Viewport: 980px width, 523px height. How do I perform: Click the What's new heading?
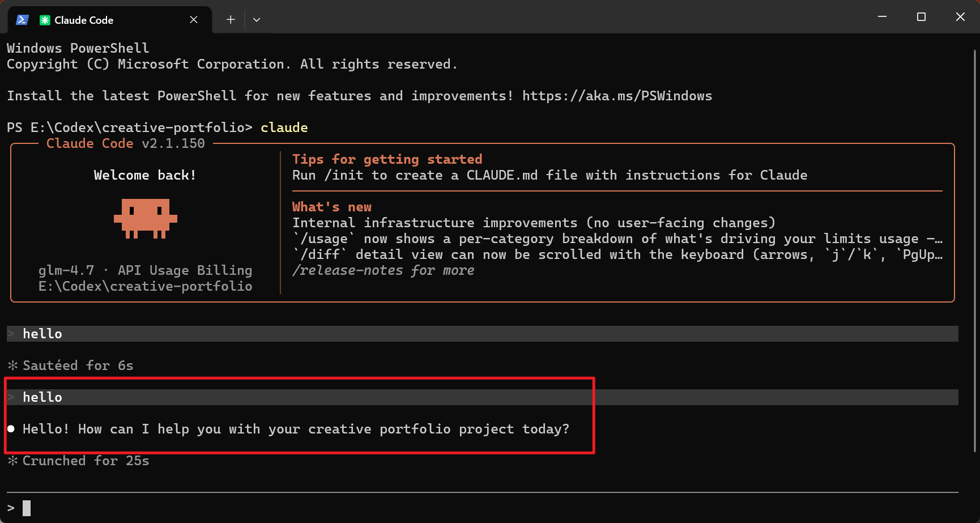tap(332, 207)
